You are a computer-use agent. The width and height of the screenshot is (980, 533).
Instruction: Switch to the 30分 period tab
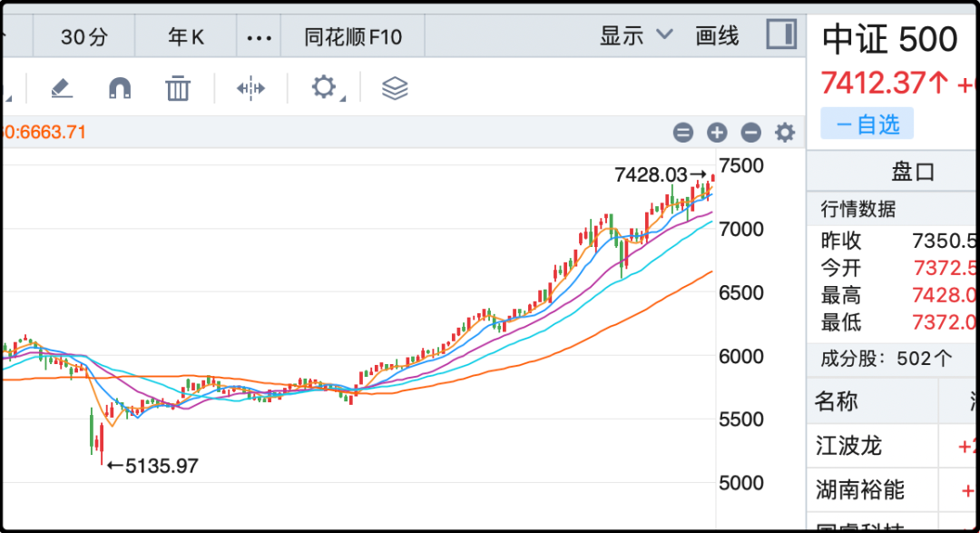coord(83,37)
